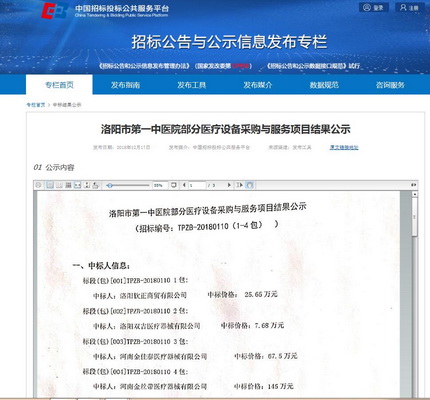430x400 pixels.
Task: Select the two-page view icon in PDF toolbar
Action: [59, 185]
